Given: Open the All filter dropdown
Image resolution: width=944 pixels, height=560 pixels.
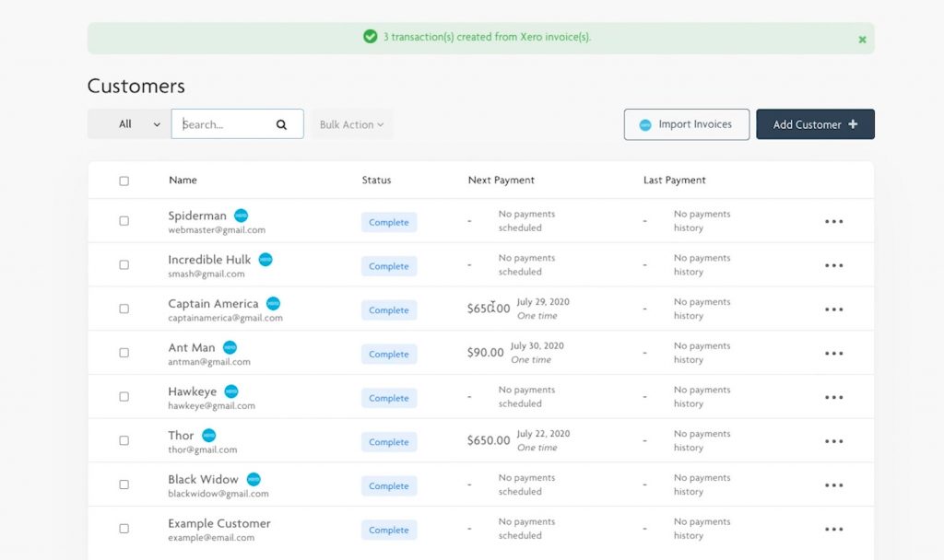Looking at the screenshot, I should tap(129, 124).
